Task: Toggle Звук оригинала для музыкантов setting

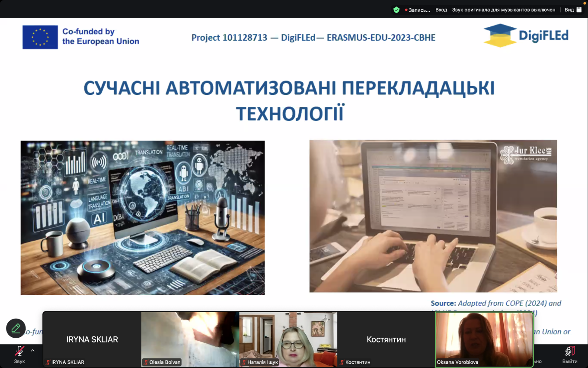Action: tap(504, 10)
